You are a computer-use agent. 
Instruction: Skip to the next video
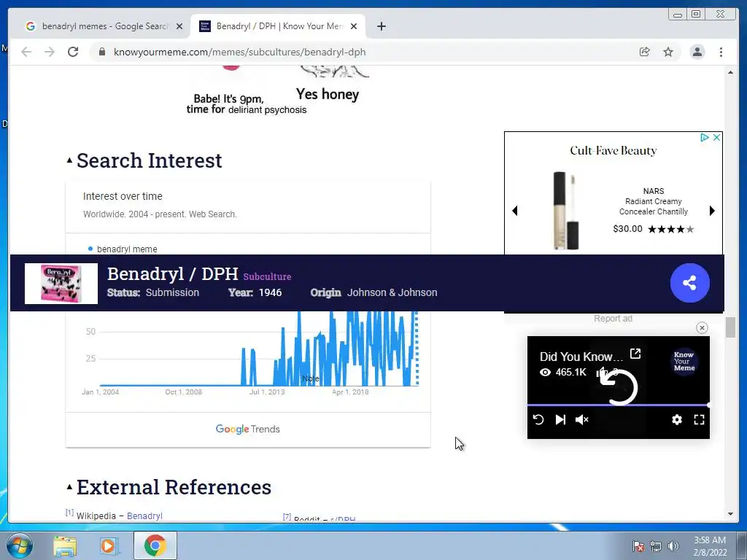[560, 419]
